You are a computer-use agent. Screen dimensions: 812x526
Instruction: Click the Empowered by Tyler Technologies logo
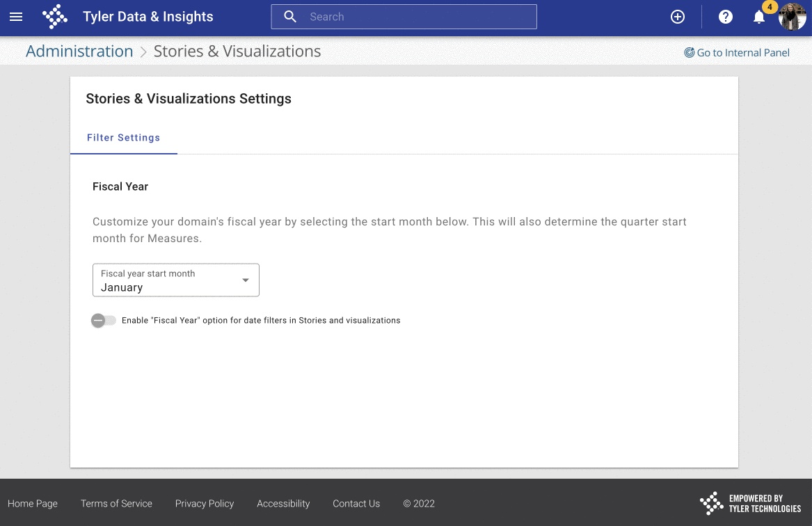tap(750, 503)
